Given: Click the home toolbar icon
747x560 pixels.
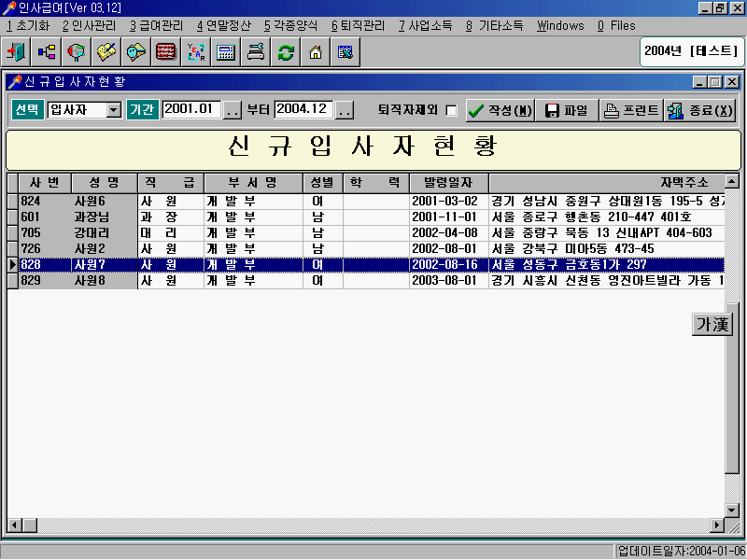Looking at the screenshot, I should (x=315, y=53).
